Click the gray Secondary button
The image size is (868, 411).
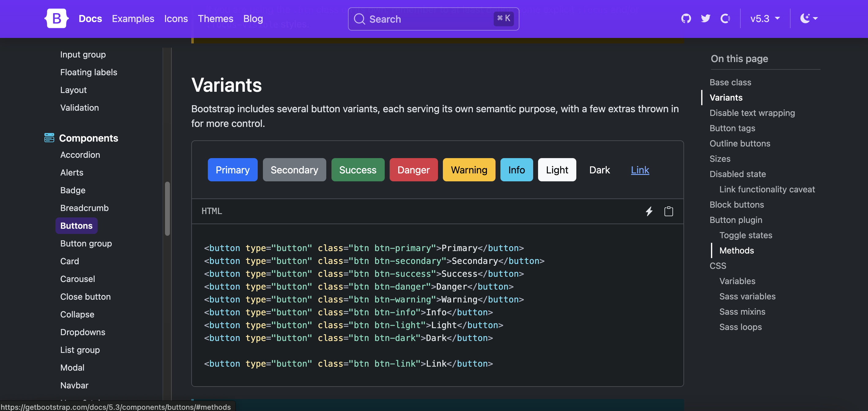(294, 170)
